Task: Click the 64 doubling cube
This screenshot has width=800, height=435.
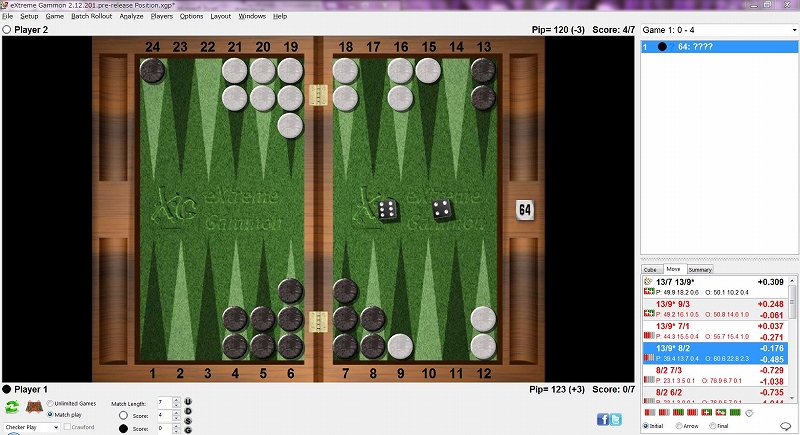Action: pos(525,210)
